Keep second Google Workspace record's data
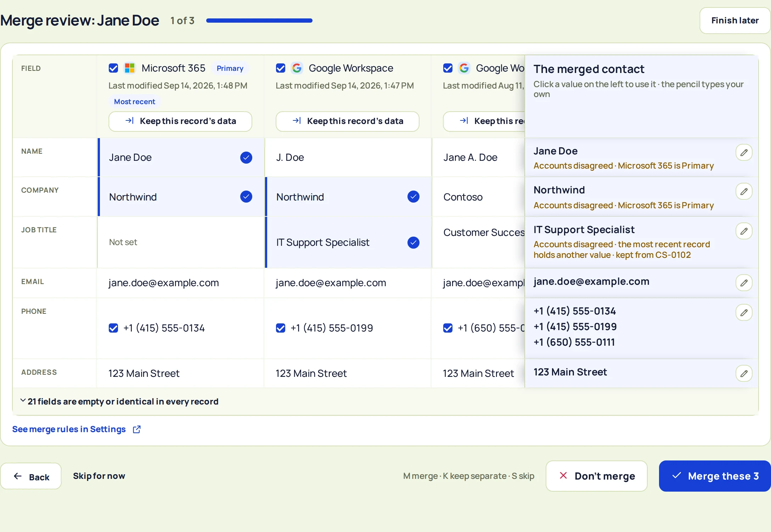 [x=348, y=121]
